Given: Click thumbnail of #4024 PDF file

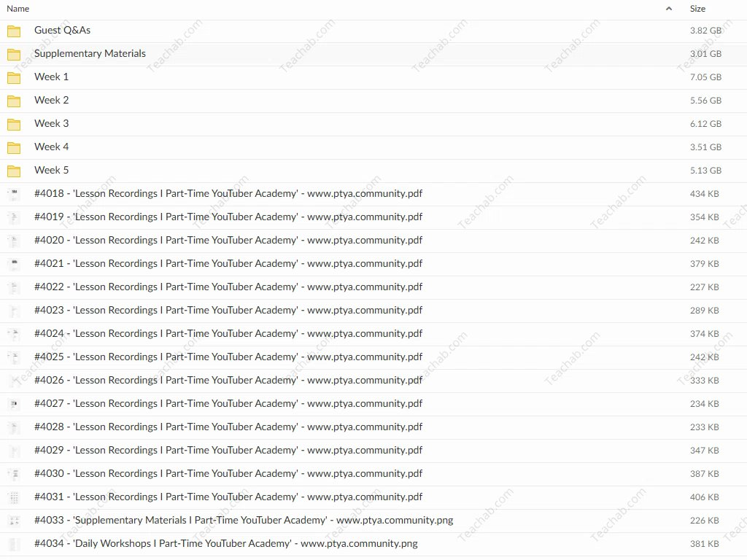Looking at the screenshot, I should (x=15, y=334).
